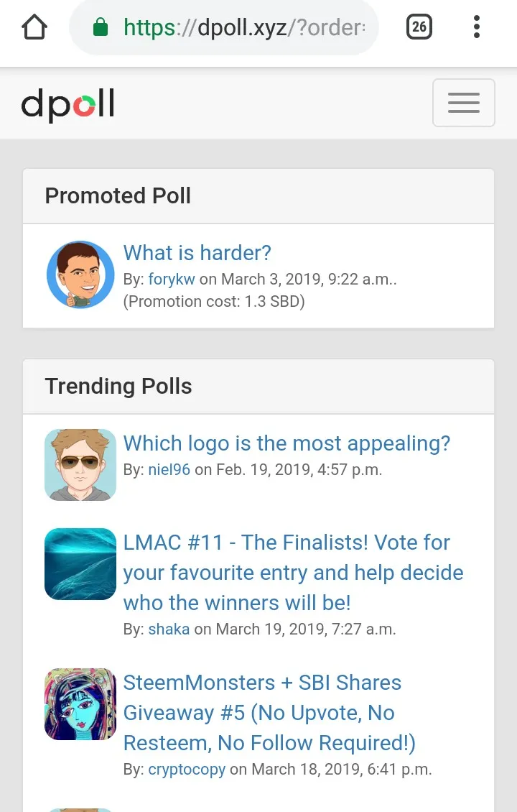Visit the niel96 author profile link
The height and width of the screenshot is (812, 517).
tap(169, 470)
